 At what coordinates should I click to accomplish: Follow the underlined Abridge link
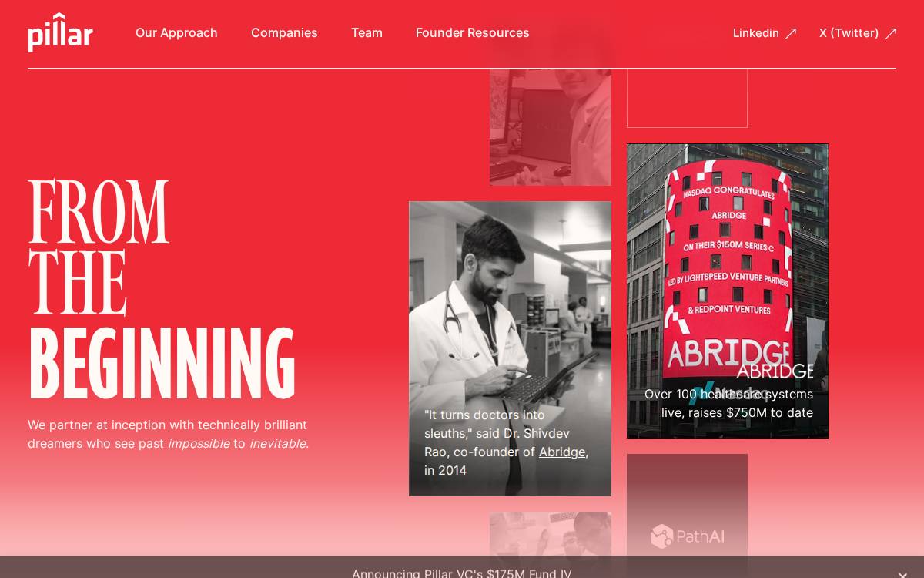561,452
